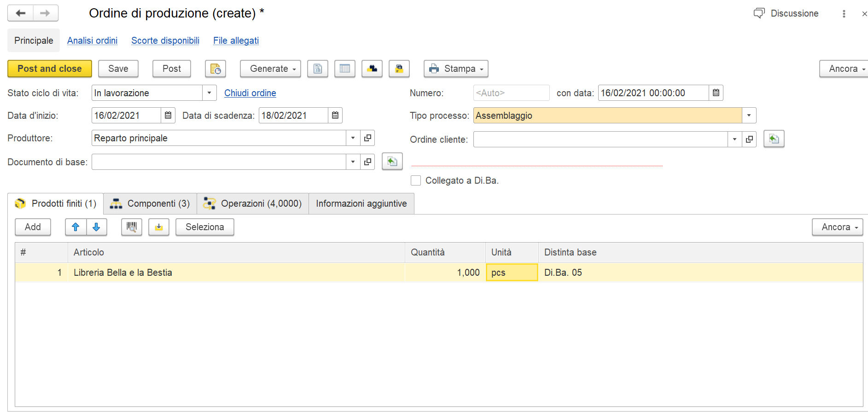Click the yellow import-data icon button

point(159,227)
